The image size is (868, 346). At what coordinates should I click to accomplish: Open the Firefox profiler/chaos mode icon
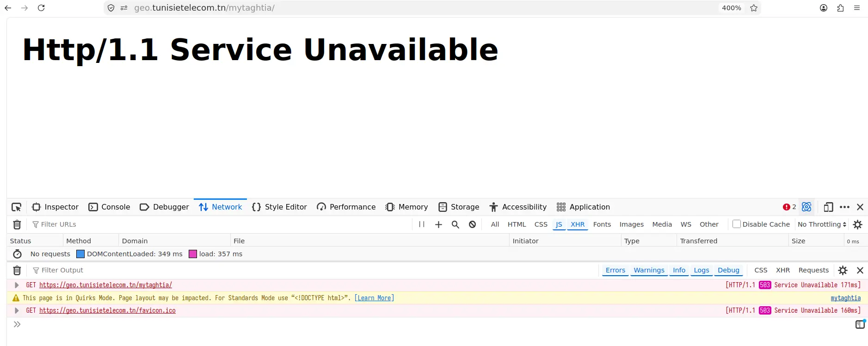pos(806,207)
